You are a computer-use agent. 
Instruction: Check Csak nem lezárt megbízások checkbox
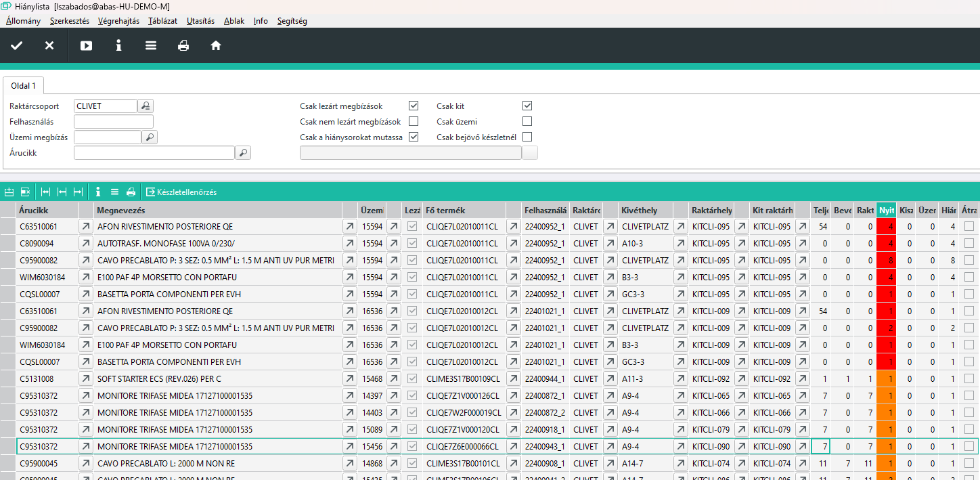414,121
